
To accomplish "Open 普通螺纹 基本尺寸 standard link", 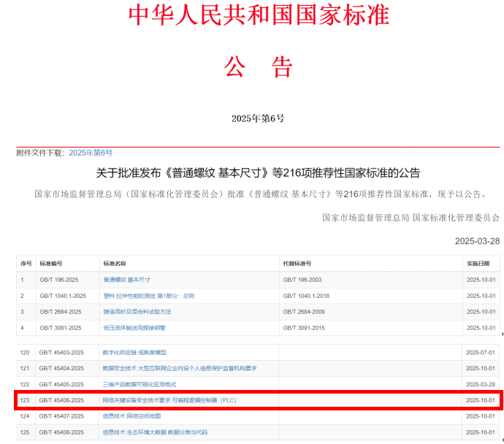I will (126, 280).
